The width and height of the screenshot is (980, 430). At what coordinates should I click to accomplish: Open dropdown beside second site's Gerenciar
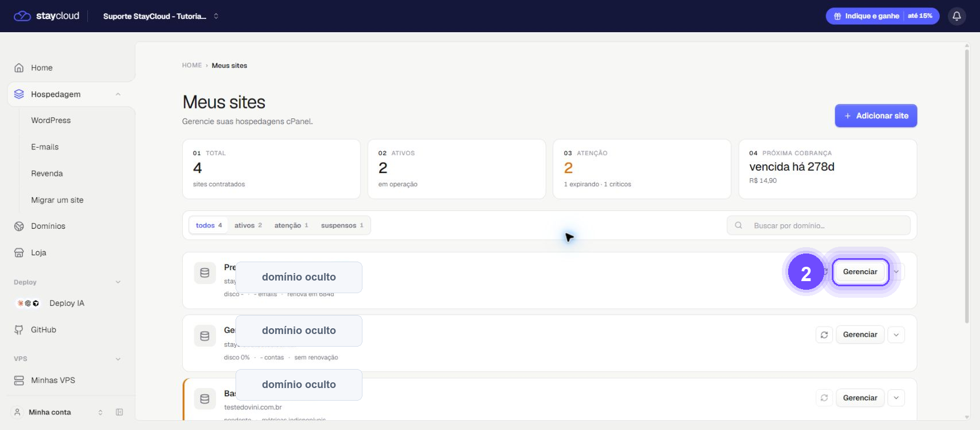896,335
